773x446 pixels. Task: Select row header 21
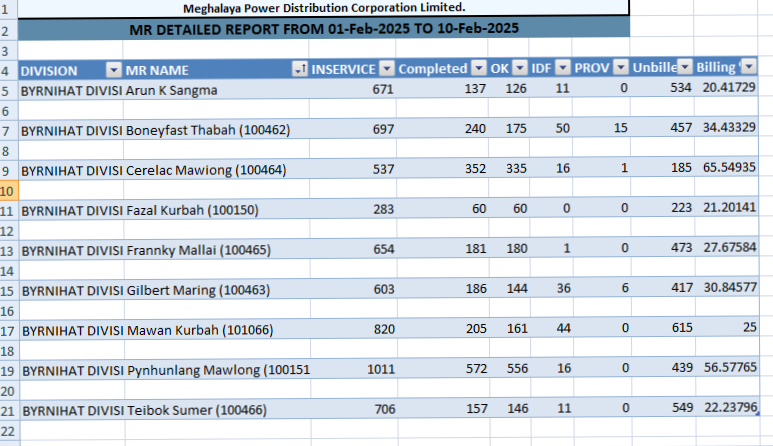(9, 411)
